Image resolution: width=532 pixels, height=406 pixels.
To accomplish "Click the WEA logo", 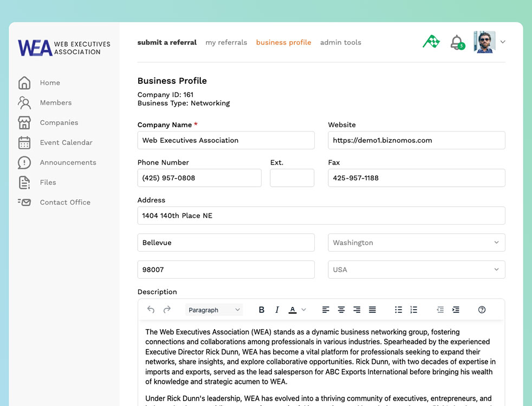I will point(64,48).
